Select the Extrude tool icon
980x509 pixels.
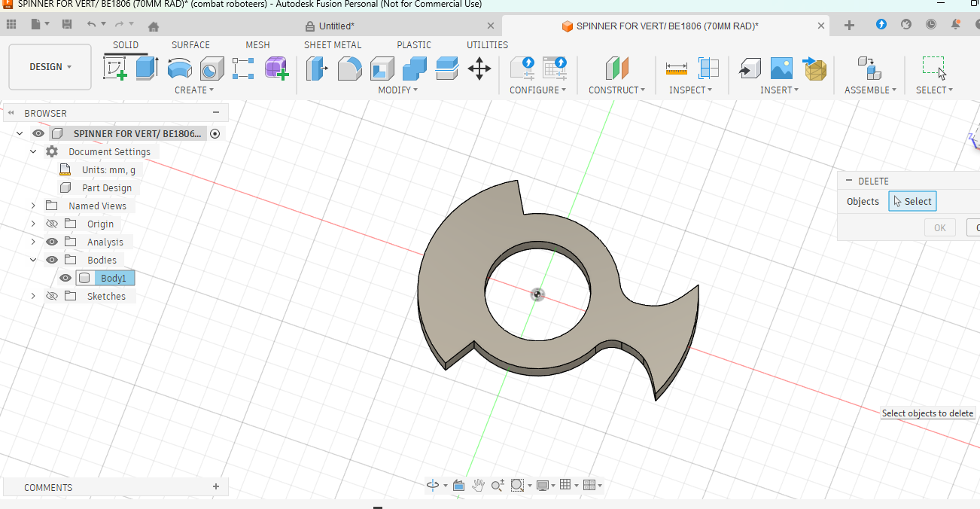(146, 69)
